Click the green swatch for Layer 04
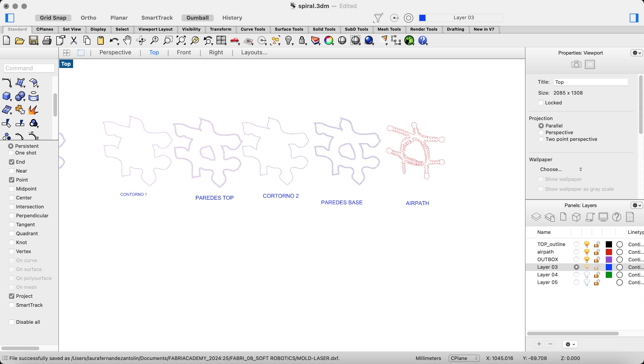This screenshot has height=364, width=644. [x=609, y=275]
